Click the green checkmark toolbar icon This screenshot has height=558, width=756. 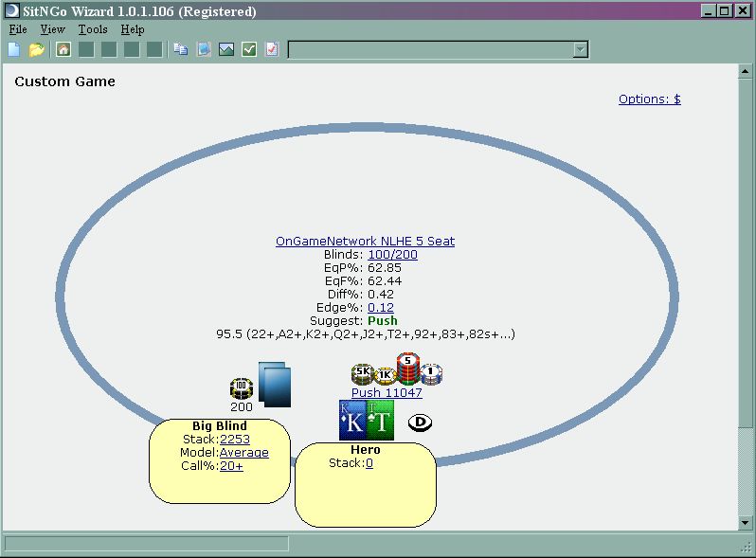coord(249,49)
